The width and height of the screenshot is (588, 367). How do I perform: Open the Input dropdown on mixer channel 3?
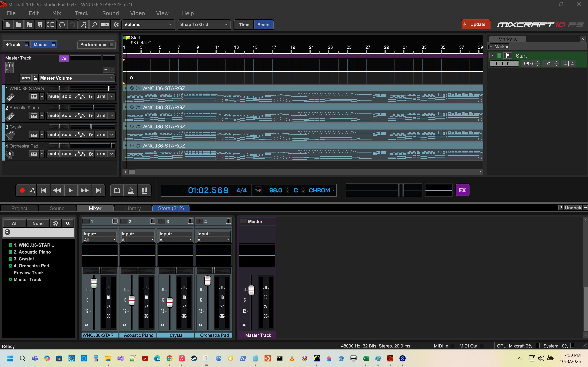(175, 240)
